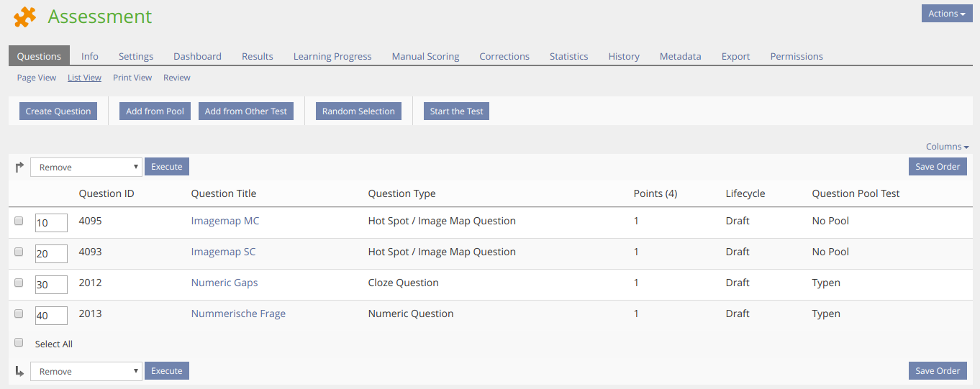Click the bottom arrow icon beside Remove dropdown
980x389 pixels.
19,371
